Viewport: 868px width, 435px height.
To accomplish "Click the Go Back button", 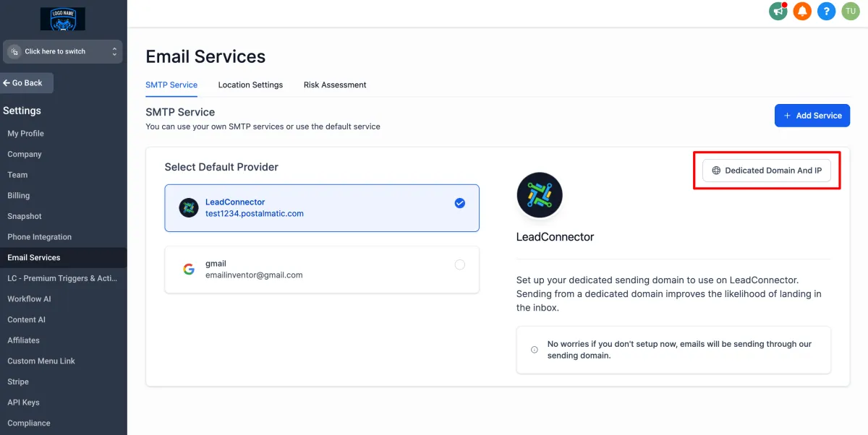I will pyautogui.click(x=27, y=83).
